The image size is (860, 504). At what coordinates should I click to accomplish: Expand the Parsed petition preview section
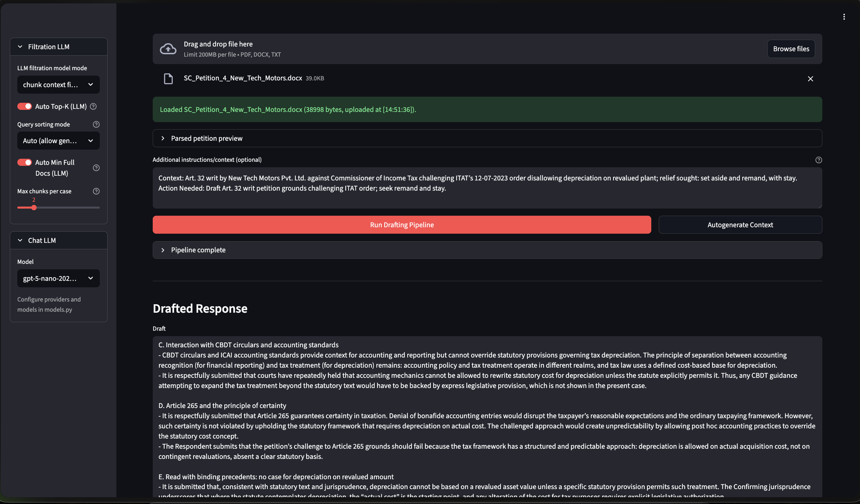point(206,138)
